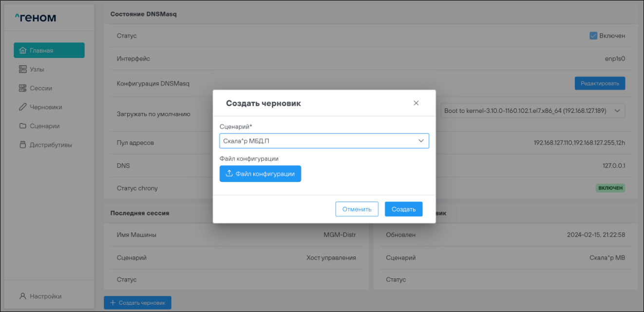Image resolution: width=644 pixels, height=312 pixels.
Task: Click the ВКЛЮЧЕН chrony status badge
Action: 610,188
